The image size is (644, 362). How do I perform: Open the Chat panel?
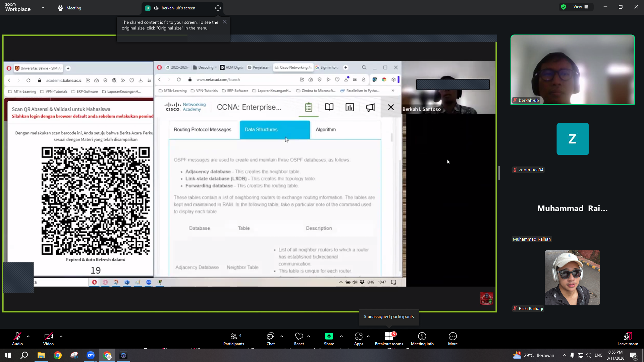270,339
